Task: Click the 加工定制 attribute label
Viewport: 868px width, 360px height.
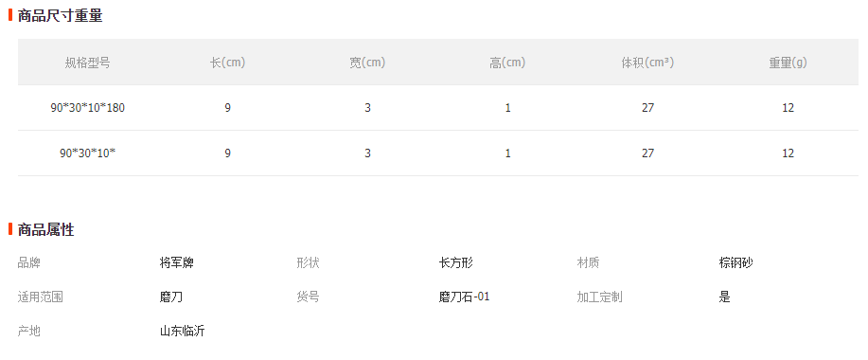Action: pyautogui.click(x=599, y=297)
